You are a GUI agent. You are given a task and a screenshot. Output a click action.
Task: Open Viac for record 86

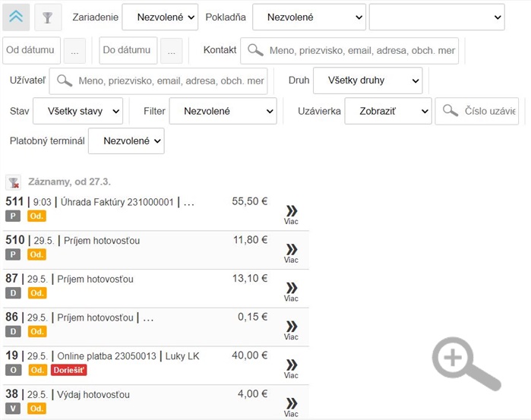pos(291,330)
